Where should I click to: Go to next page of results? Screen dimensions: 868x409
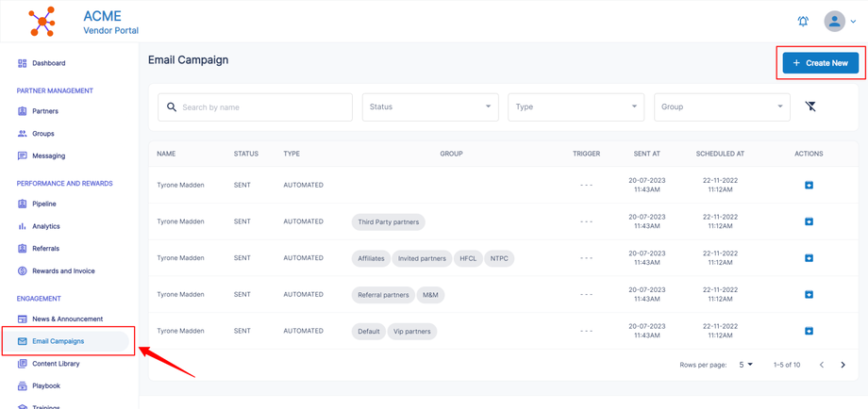(843, 365)
